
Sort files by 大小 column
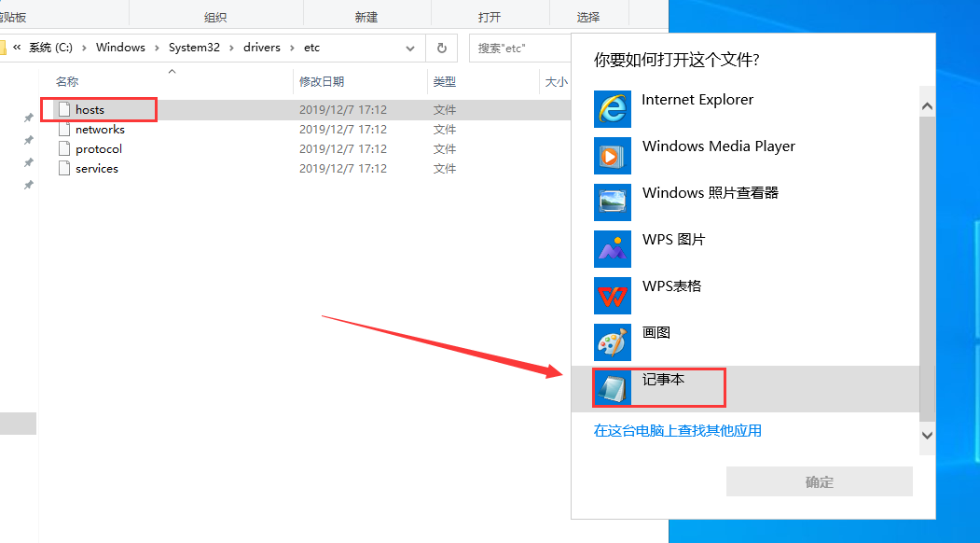click(557, 82)
